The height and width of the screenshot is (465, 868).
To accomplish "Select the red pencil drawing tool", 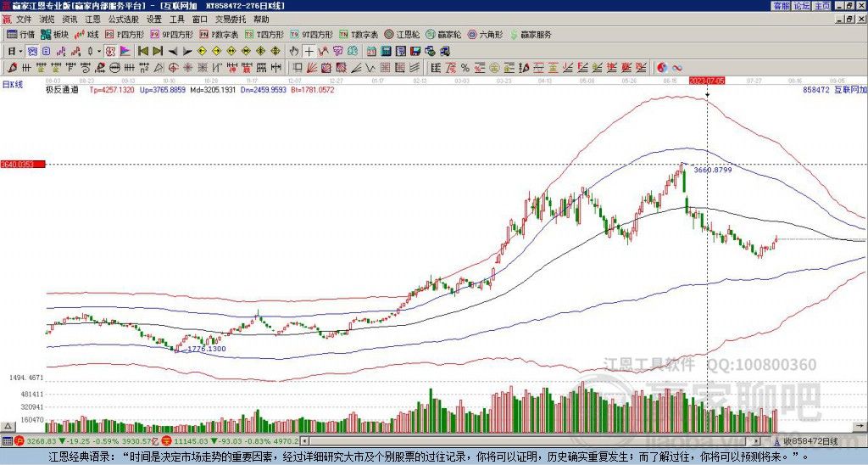I will (x=11, y=68).
